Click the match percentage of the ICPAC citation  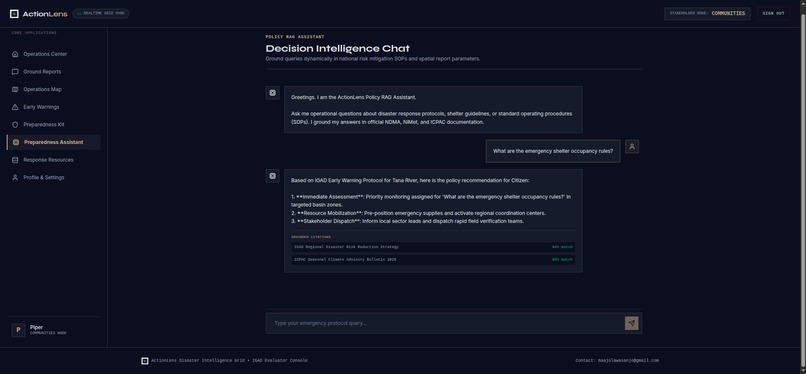562,260
